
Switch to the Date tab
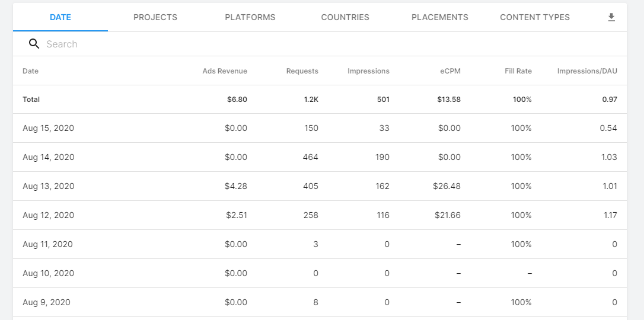tap(60, 17)
